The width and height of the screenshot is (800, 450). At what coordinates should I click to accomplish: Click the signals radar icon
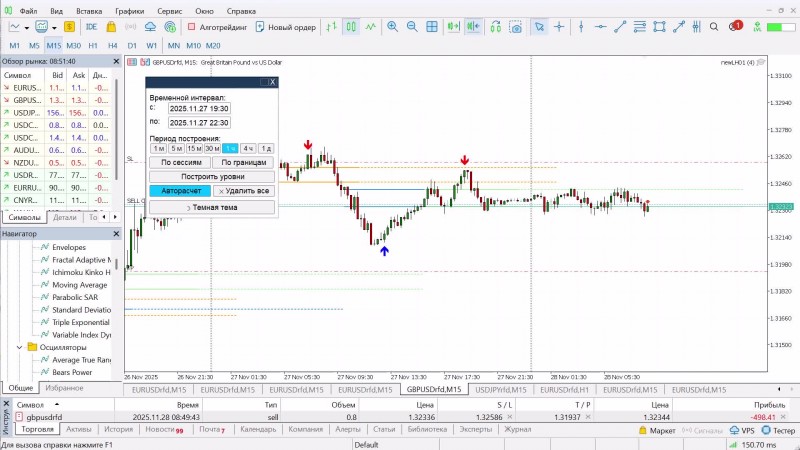point(170,27)
